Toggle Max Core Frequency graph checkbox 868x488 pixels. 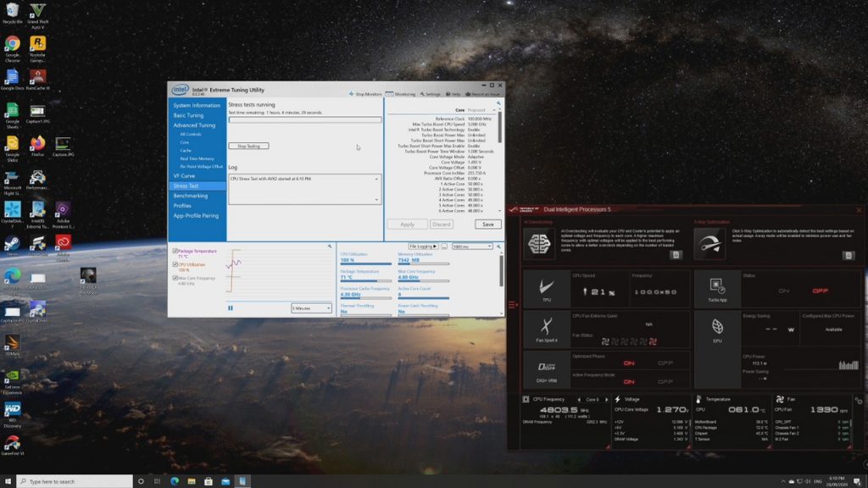(175, 278)
